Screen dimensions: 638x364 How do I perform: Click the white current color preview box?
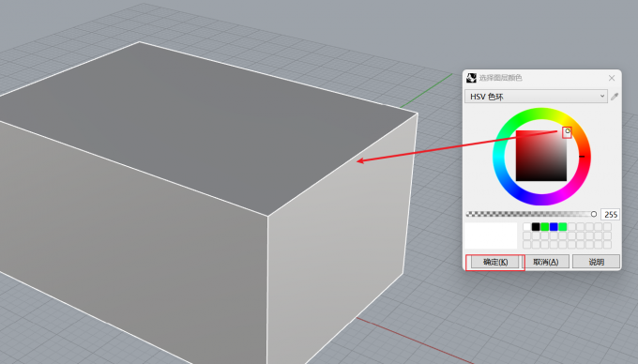point(491,235)
